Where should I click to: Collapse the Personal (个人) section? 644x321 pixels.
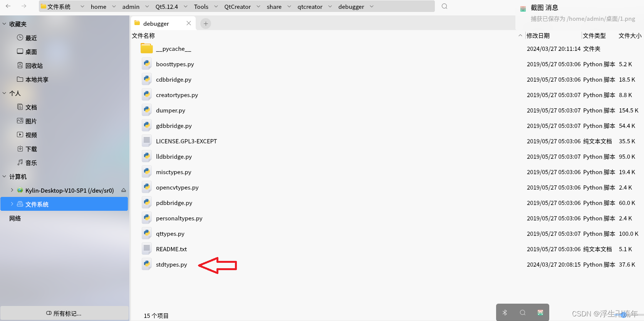(x=4, y=93)
